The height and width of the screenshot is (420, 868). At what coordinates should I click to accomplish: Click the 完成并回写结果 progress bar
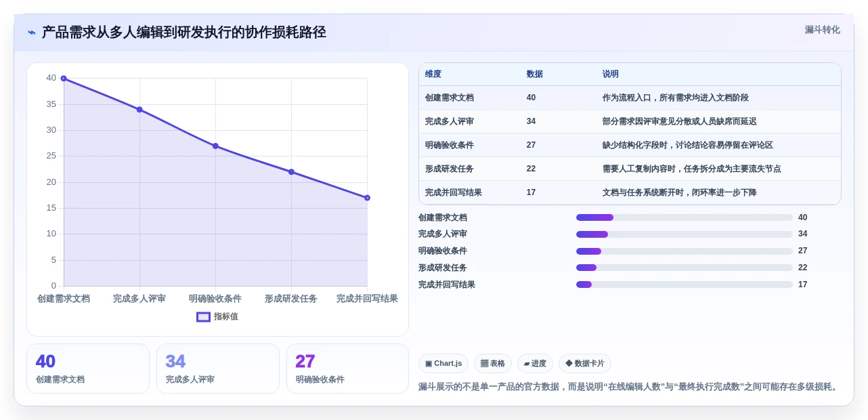685,285
